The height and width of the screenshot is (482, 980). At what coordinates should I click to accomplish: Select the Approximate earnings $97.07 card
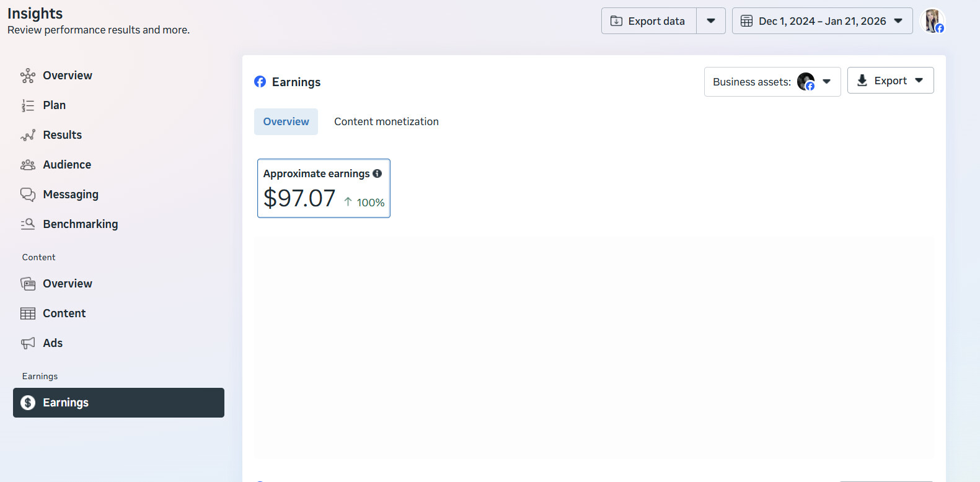(324, 188)
